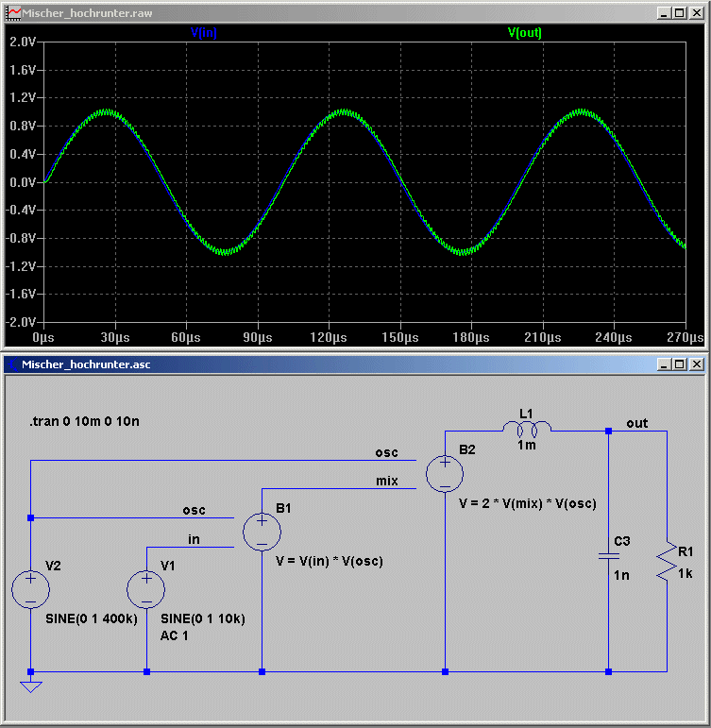The height and width of the screenshot is (728, 711).
Task: Maximize the Mischer_hochrunter.raw plot window
Action: click(680, 13)
